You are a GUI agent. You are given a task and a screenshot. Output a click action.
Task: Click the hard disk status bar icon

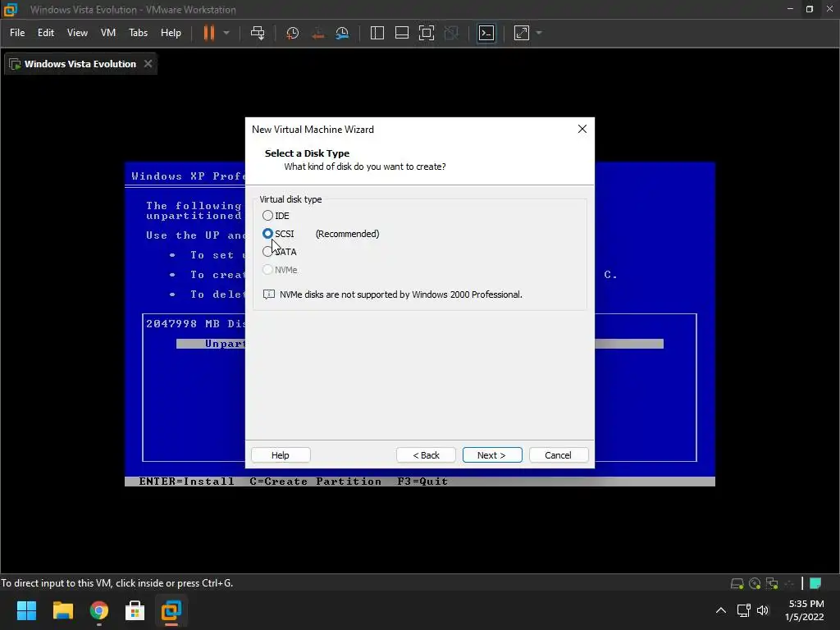737,583
